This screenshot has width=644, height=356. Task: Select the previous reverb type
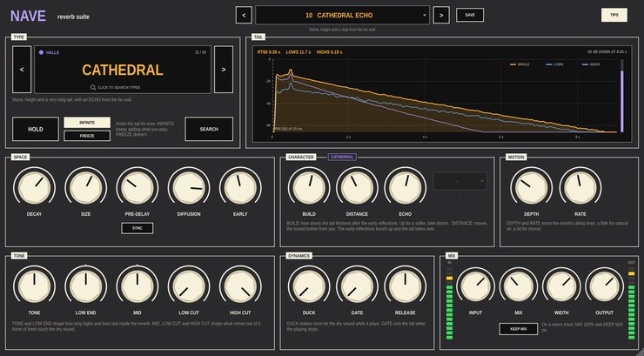pyautogui.click(x=22, y=70)
